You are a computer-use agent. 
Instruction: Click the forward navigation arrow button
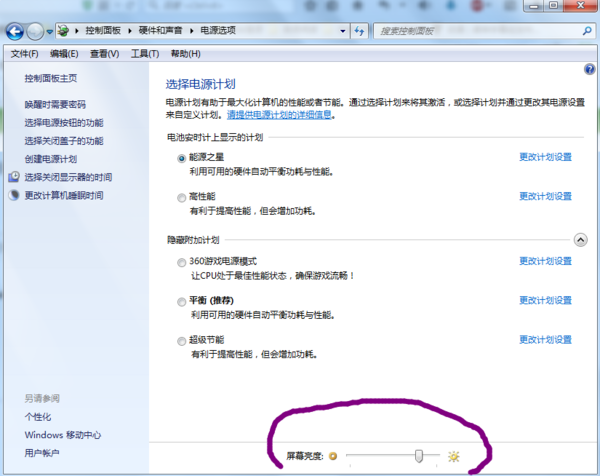pos(37,31)
